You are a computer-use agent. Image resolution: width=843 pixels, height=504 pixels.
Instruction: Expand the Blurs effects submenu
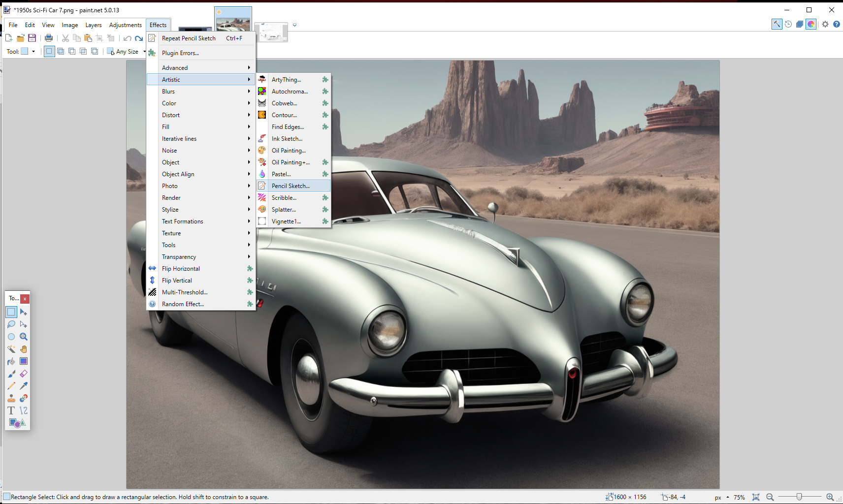point(201,92)
